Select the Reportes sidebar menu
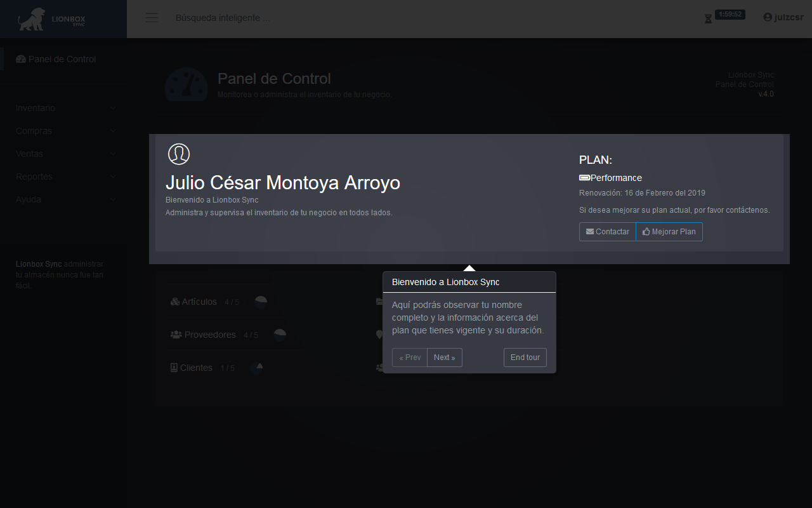This screenshot has height=508, width=812. (63, 177)
